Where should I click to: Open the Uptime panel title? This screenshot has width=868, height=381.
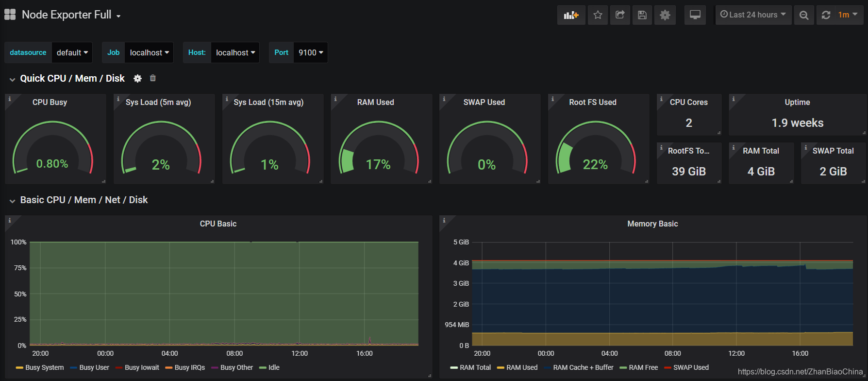click(x=798, y=102)
